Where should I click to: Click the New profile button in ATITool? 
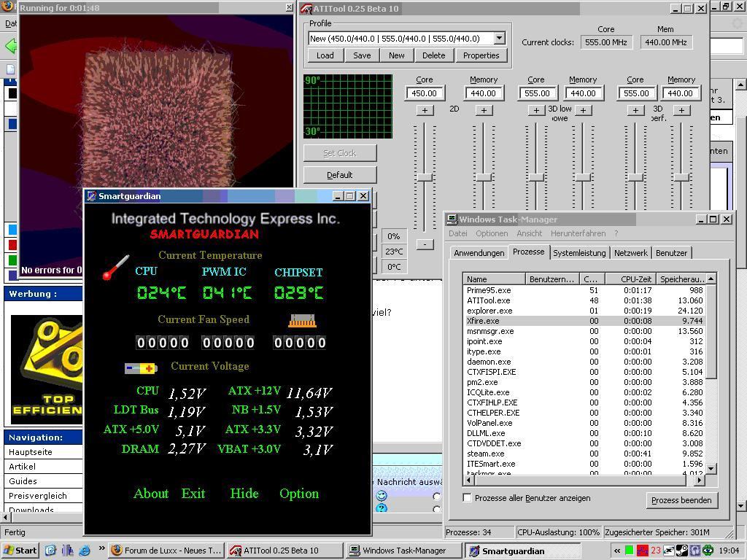click(x=396, y=55)
